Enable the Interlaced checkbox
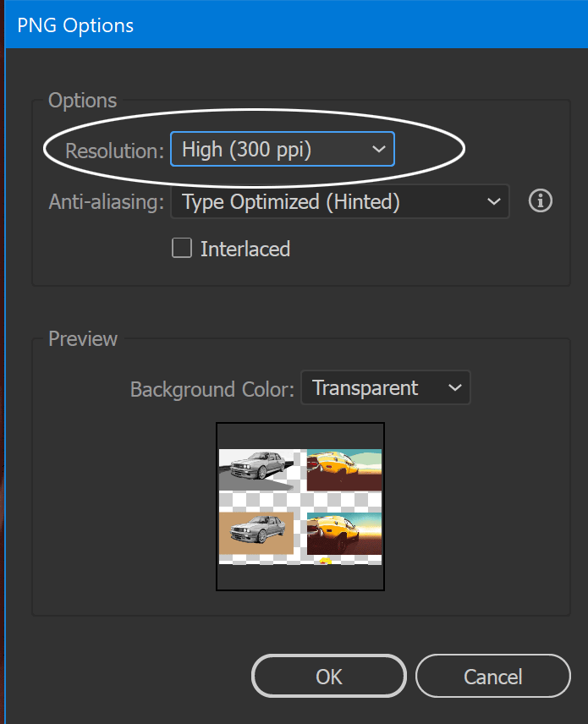Viewport: 588px width, 724px height. point(182,248)
